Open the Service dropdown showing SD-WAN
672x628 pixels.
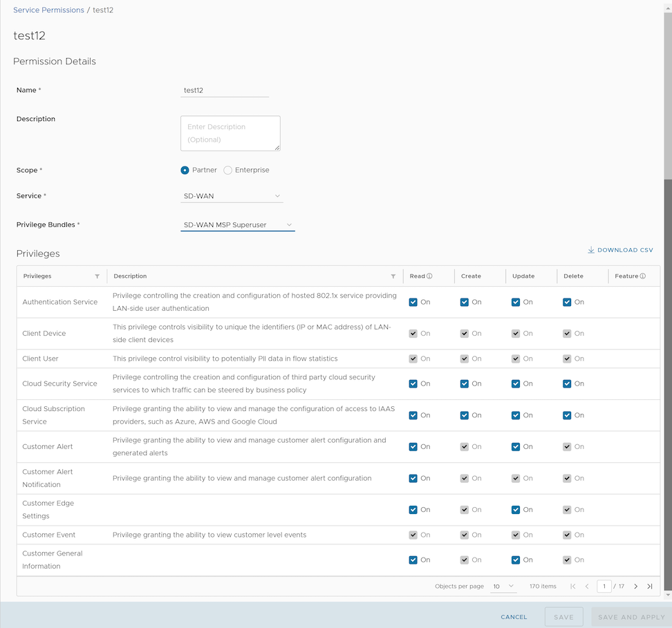click(232, 196)
